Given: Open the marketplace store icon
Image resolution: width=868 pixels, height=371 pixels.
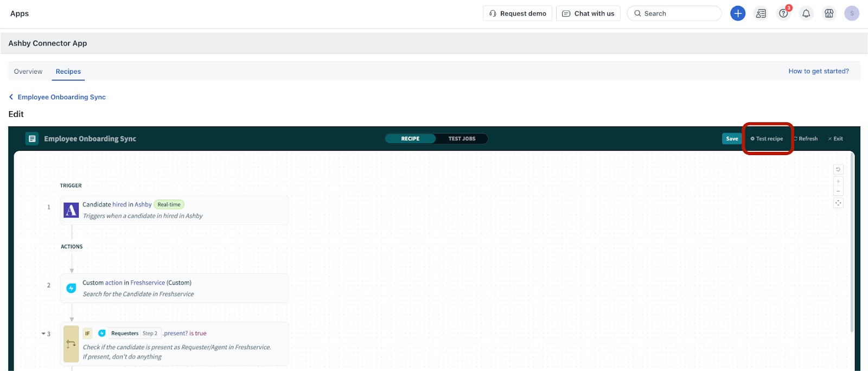Looking at the screenshot, I should point(829,14).
